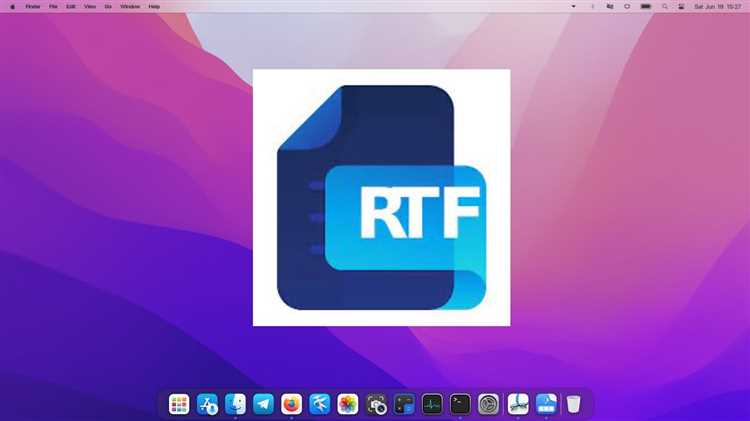This screenshot has width=750, height=421.
Task: Open Control Center from the menu bar
Action: (681, 7)
